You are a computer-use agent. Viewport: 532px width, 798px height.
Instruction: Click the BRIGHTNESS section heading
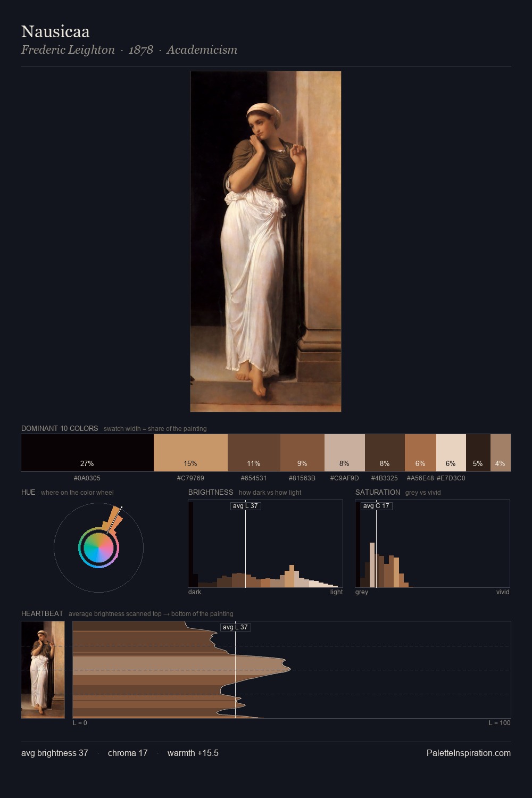click(x=211, y=492)
